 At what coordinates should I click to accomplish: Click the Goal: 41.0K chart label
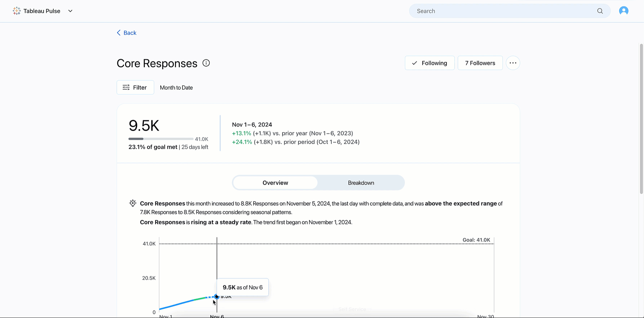(x=476, y=240)
